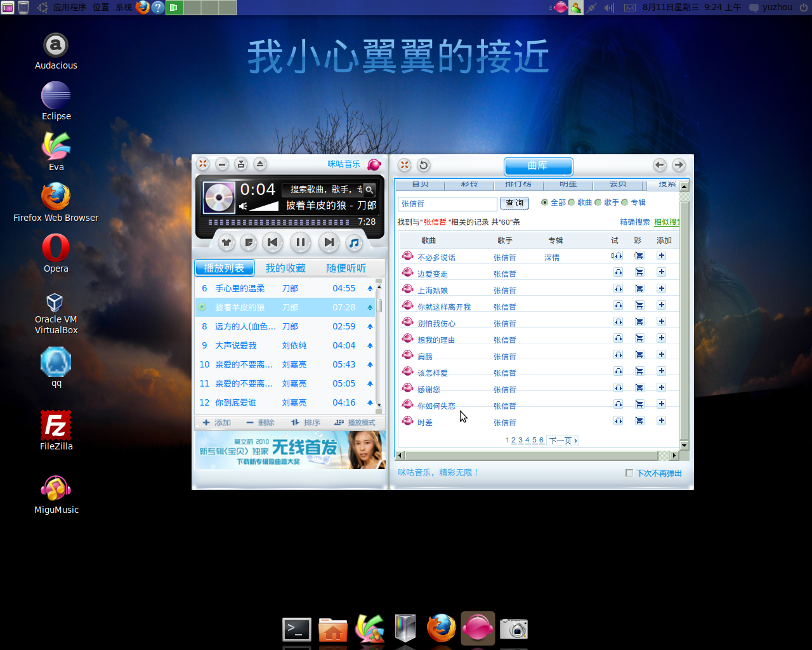Switch to the 随便听听 tab
The width and height of the screenshot is (812, 650).
[346, 268]
